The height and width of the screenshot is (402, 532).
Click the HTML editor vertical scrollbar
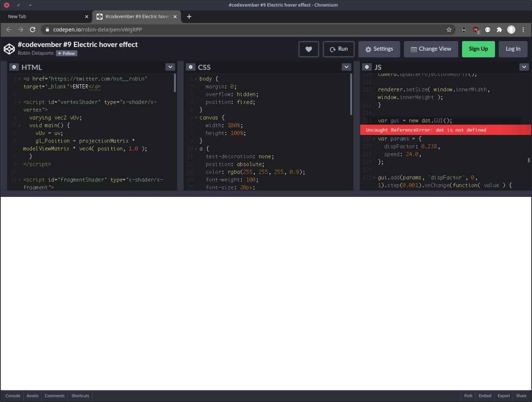(175, 83)
